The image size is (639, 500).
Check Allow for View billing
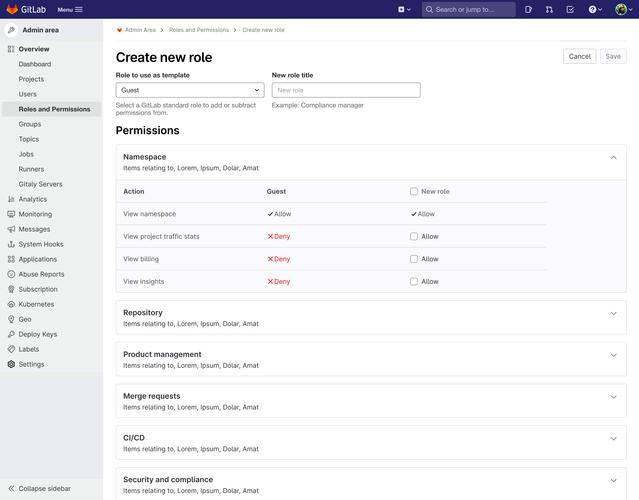click(x=414, y=259)
